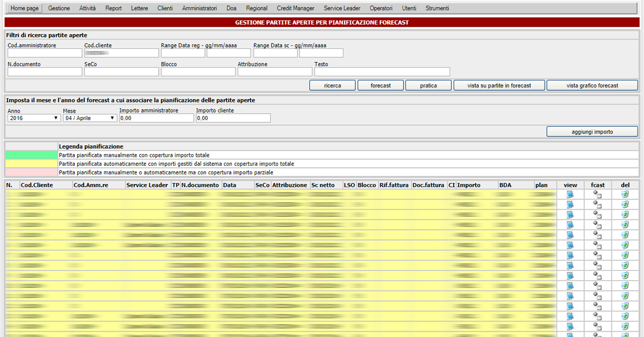This screenshot has width=644, height=337.
Task: Click the ricerca button
Action: point(333,85)
